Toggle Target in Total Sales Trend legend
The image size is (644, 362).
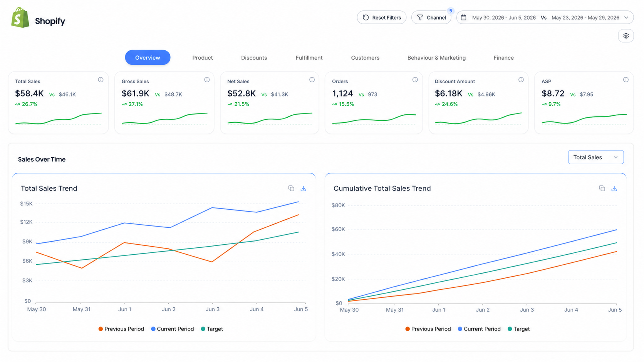coord(212,329)
